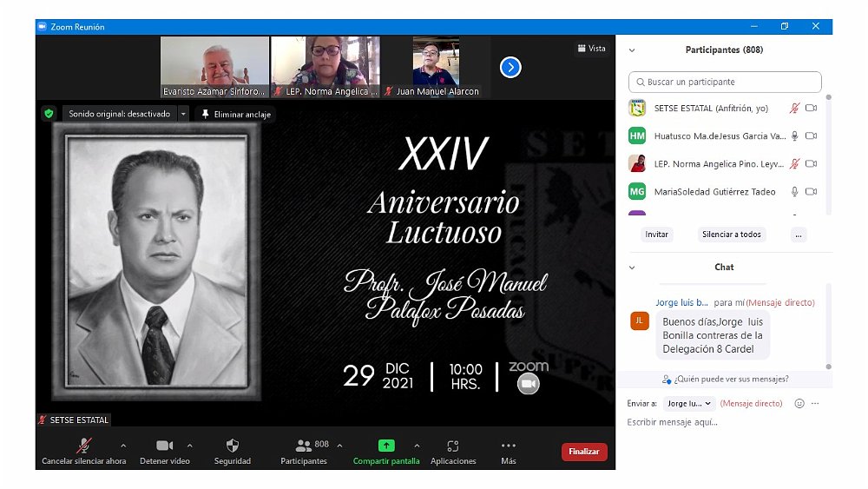The width and height of the screenshot is (868, 489).
Task: Open the Vista layout menu
Action: coord(591,49)
